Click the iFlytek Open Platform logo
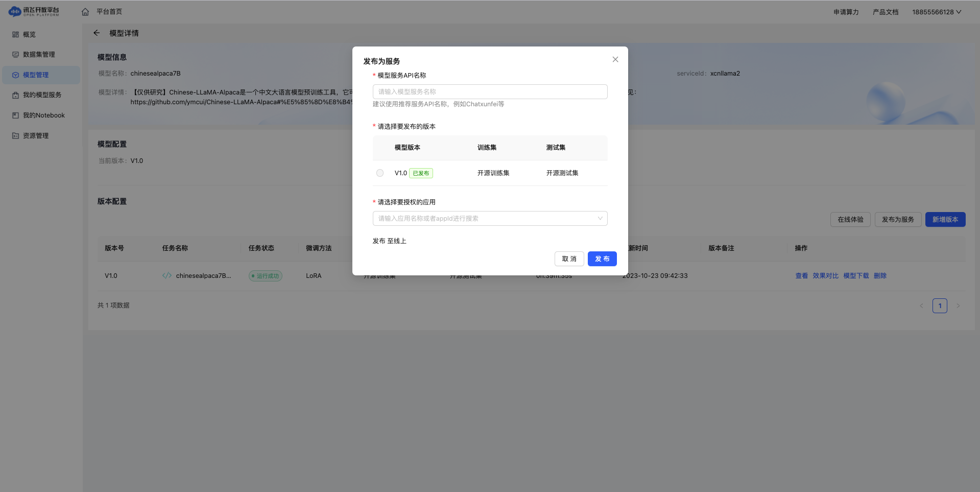 coord(34,11)
